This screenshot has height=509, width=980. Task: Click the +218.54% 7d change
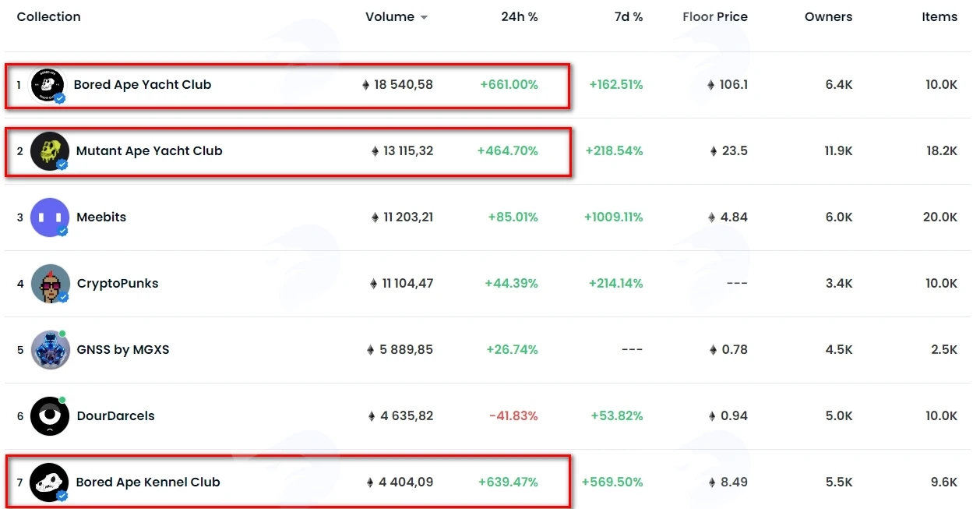[x=614, y=151]
